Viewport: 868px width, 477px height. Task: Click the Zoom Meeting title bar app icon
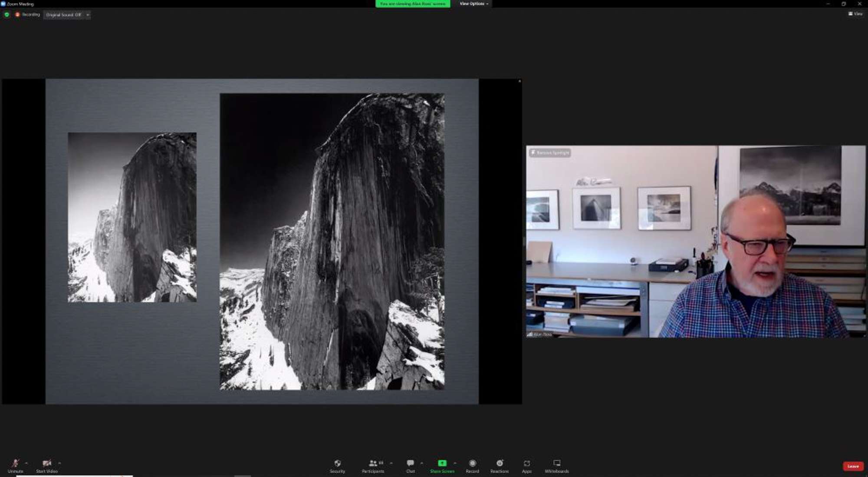(3, 3)
